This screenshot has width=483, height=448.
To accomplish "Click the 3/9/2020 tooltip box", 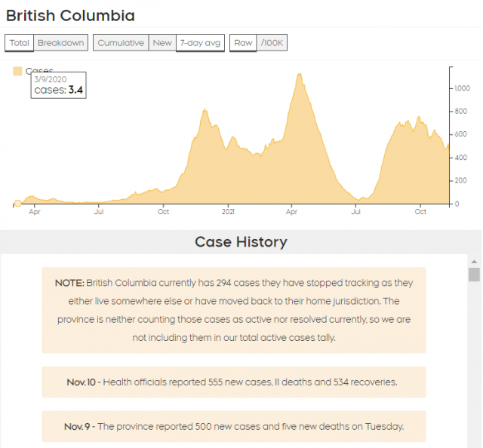I will pyautogui.click(x=58, y=84).
